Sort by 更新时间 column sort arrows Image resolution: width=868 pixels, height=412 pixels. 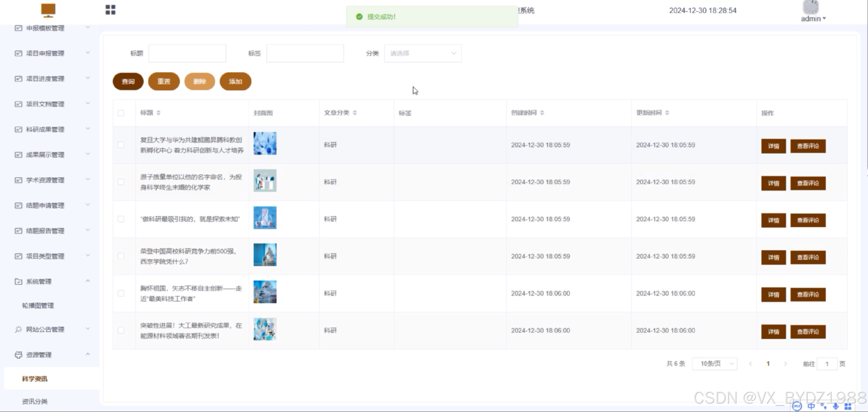click(x=667, y=113)
